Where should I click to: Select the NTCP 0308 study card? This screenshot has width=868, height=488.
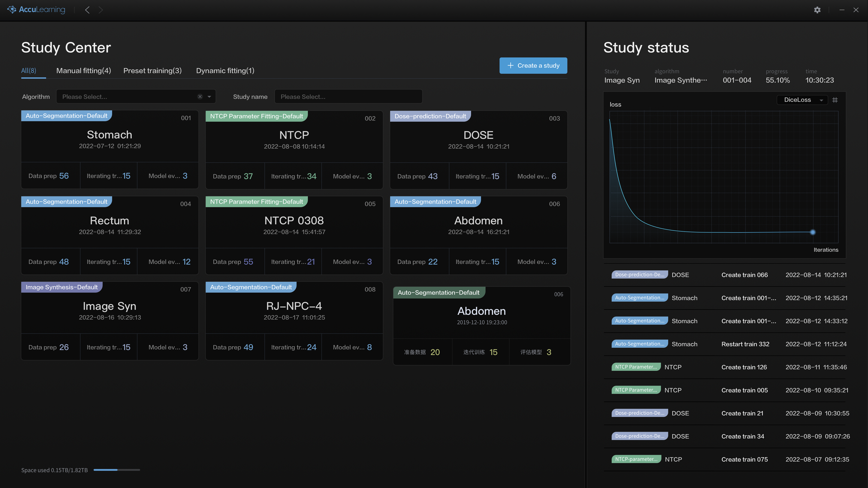(x=294, y=221)
